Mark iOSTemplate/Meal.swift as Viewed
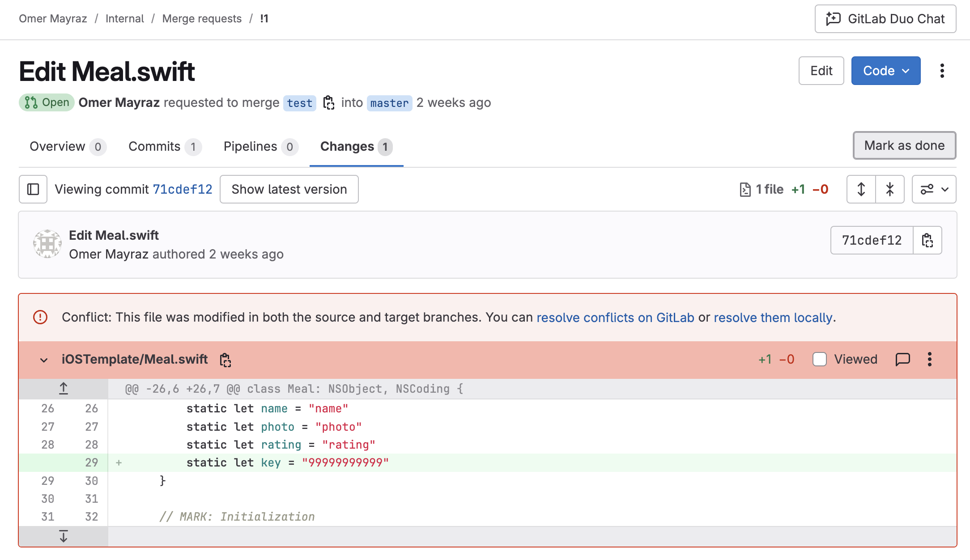Screen dimensions: 970x560 [x=820, y=359]
